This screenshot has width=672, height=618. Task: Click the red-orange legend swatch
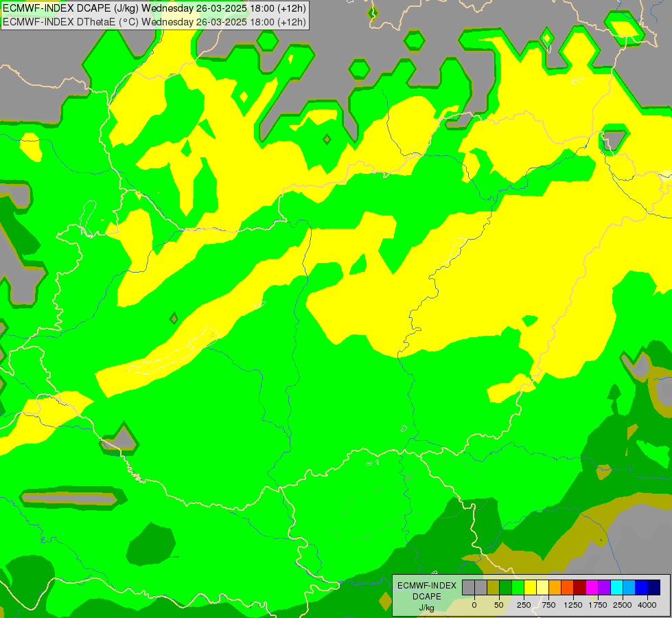568,588
